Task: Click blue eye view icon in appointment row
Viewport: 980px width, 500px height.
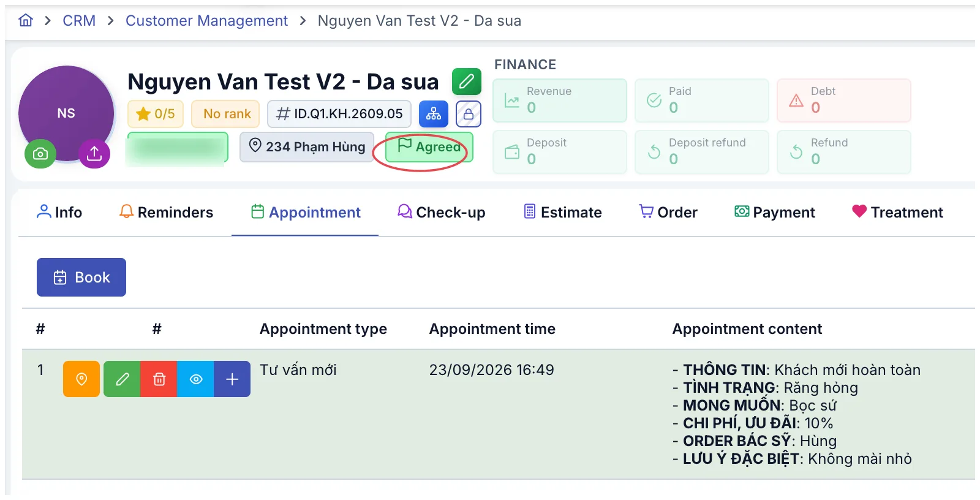Action: click(195, 379)
